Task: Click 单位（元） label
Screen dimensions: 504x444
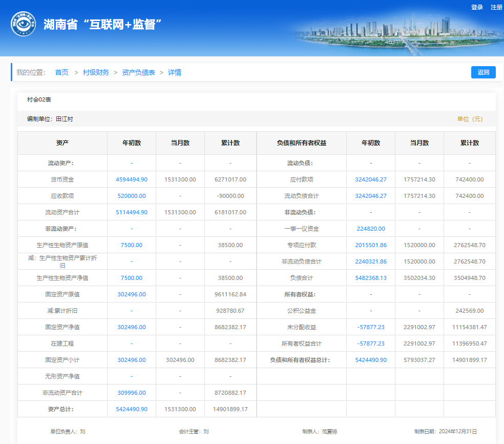Action: click(x=470, y=119)
